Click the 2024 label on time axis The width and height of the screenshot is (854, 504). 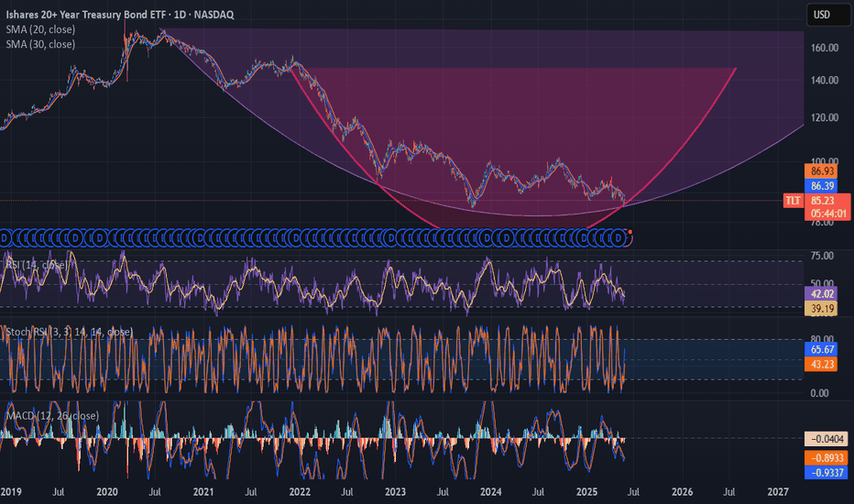pyautogui.click(x=491, y=491)
